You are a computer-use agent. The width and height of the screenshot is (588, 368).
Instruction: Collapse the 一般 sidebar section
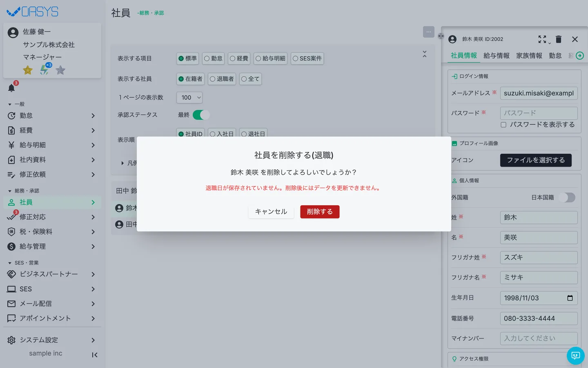click(x=16, y=104)
